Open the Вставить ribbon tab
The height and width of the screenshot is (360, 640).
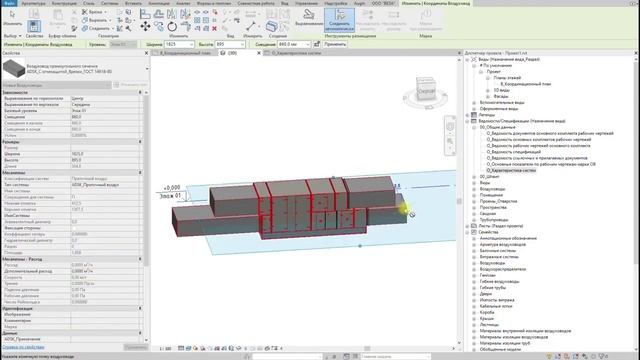pyautogui.click(x=133, y=3)
